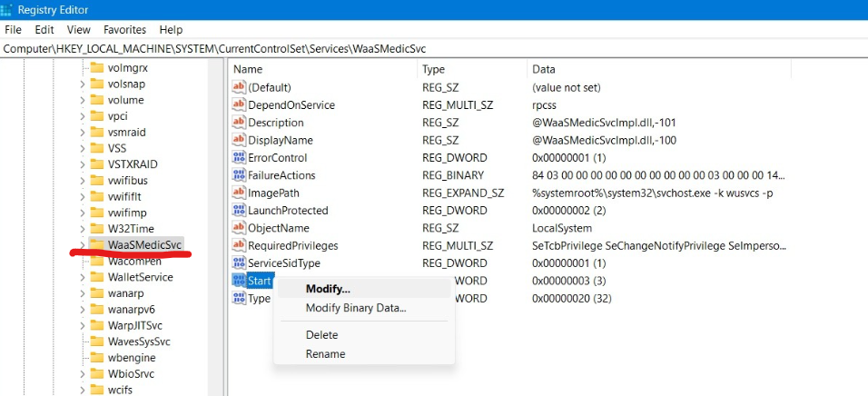The width and height of the screenshot is (868, 396).
Task: Click the Registry Editor title bar icon
Action: coord(6,10)
